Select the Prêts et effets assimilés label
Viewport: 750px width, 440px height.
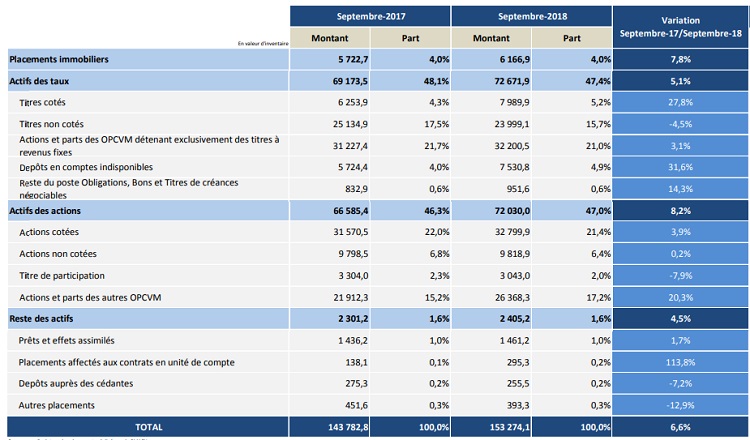(x=69, y=341)
